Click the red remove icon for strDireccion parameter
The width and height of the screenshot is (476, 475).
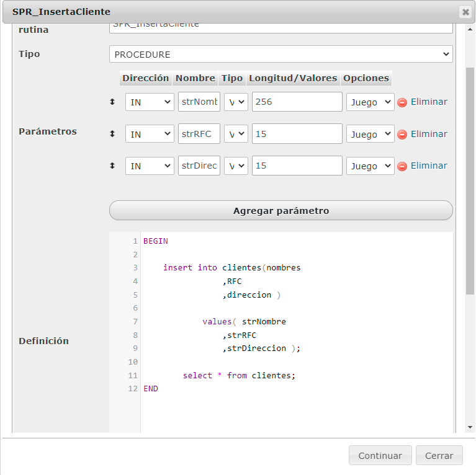pyautogui.click(x=402, y=166)
